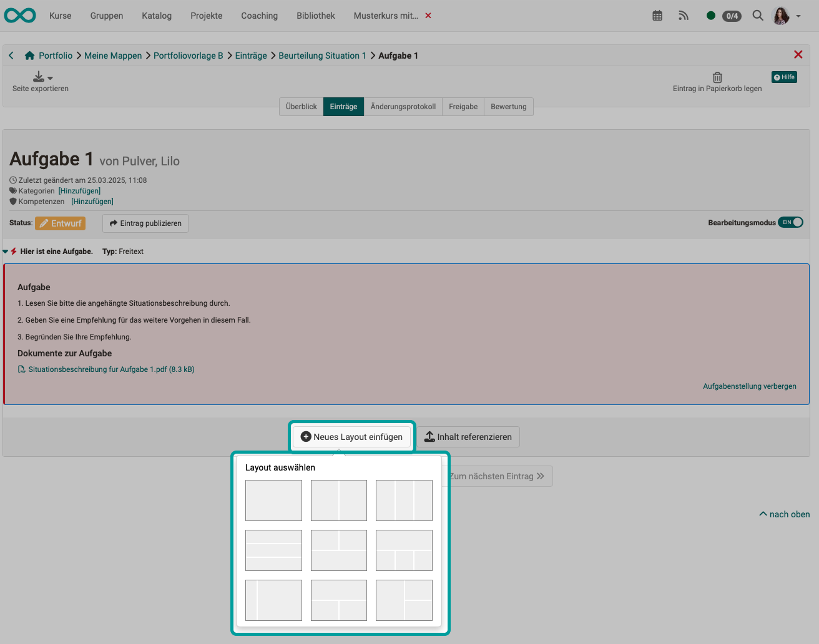Click the green status dot indicator

point(710,15)
